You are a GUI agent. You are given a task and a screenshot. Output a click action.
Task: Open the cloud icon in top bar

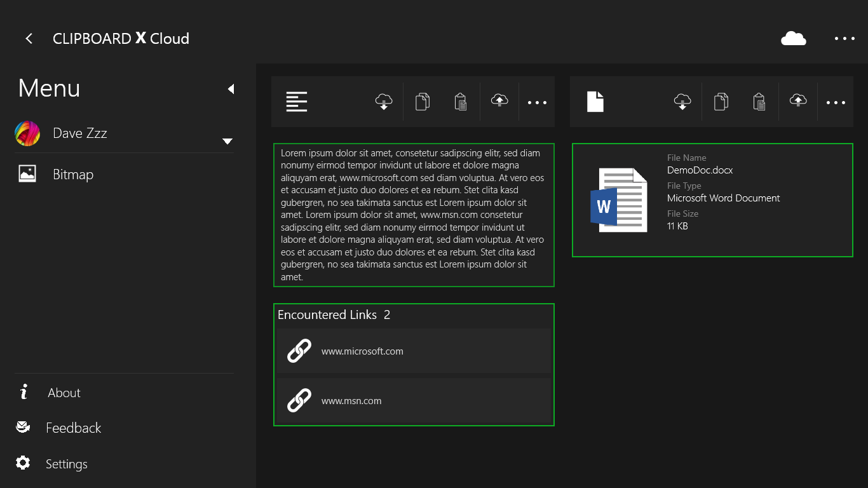coord(793,39)
